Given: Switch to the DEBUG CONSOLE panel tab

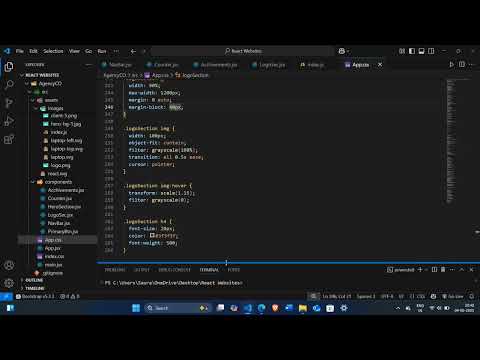Looking at the screenshot, I should 174,270.
